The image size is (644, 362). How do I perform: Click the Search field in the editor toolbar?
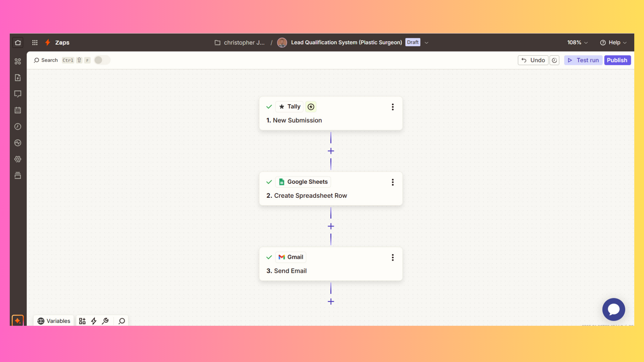[x=46, y=60]
